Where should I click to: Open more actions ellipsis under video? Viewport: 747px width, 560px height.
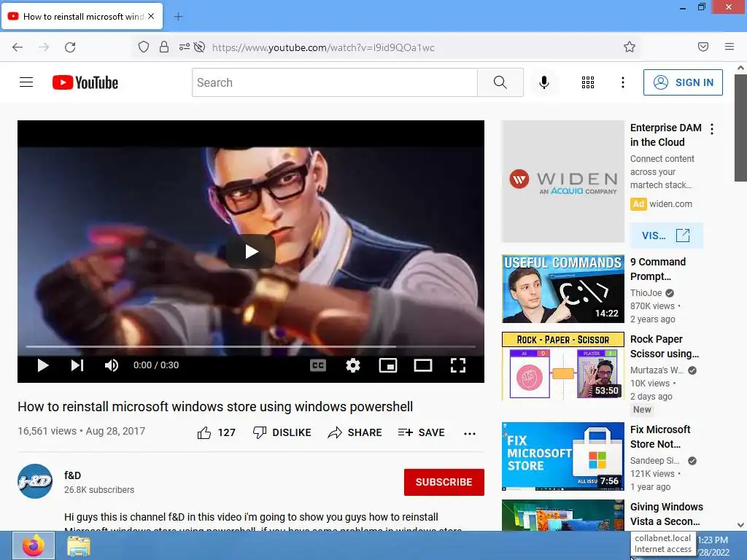pyautogui.click(x=470, y=433)
